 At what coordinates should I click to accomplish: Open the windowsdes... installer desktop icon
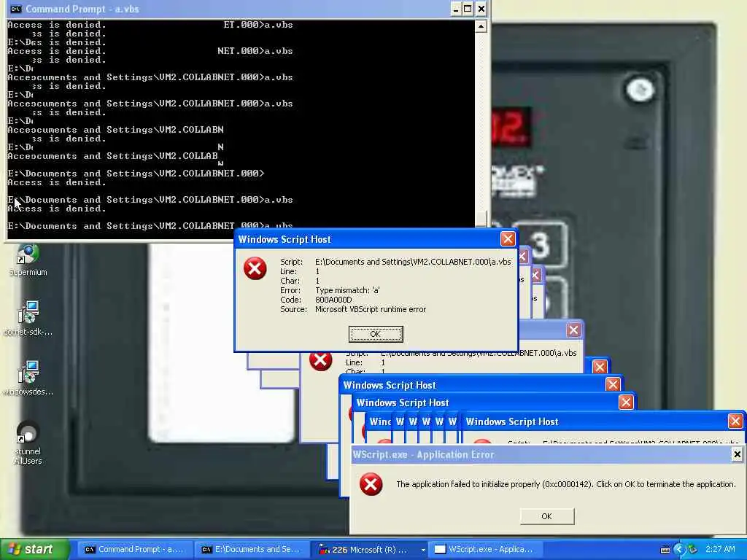(x=28, y=378)
